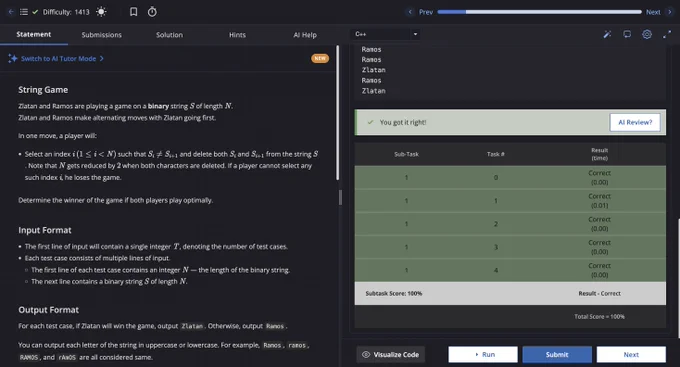Run the code

(x=483, y=354)
